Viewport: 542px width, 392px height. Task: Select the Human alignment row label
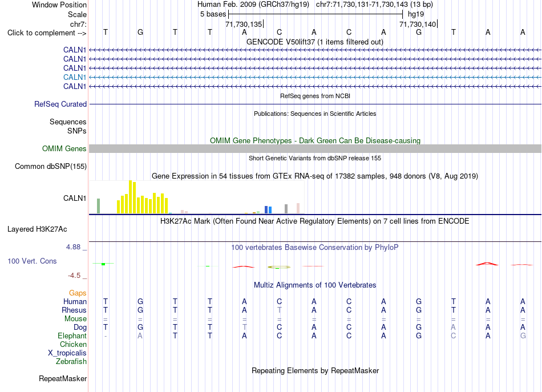click(75, 301)
